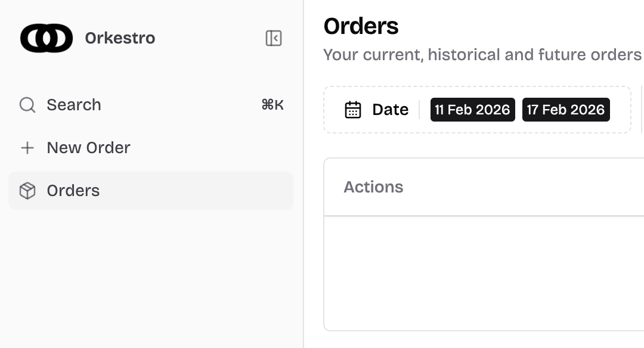
Task: Collapse the sidebar with the panel icon
Action: pos(274,38)
